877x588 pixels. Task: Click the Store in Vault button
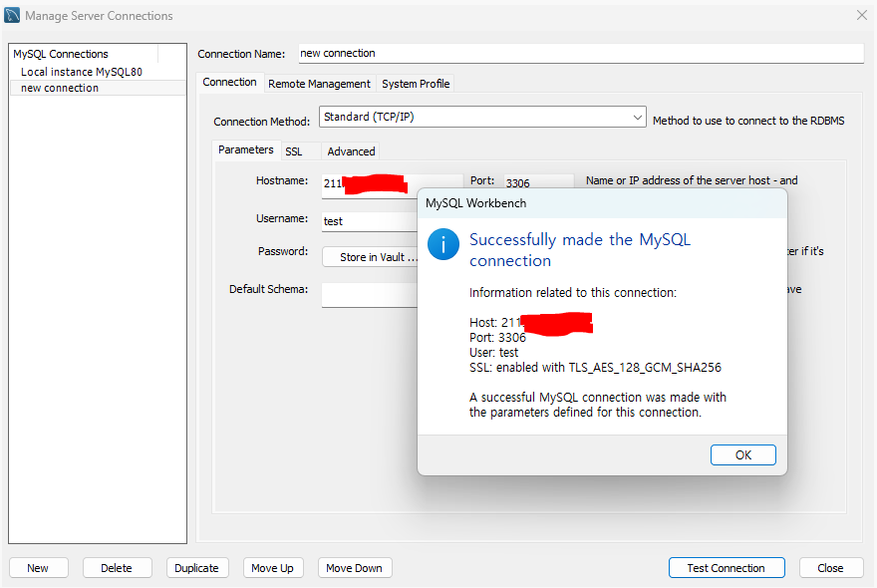coord(371,257)
